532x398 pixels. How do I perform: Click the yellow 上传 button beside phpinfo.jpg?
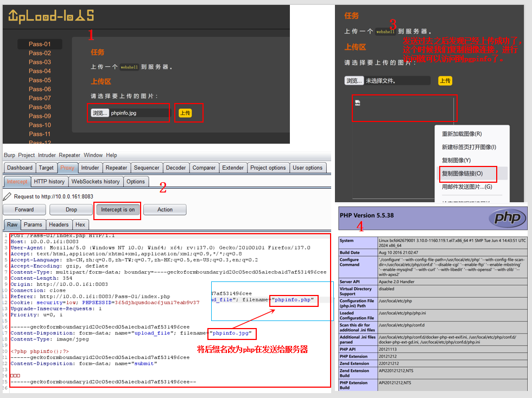tap(185, 113)
